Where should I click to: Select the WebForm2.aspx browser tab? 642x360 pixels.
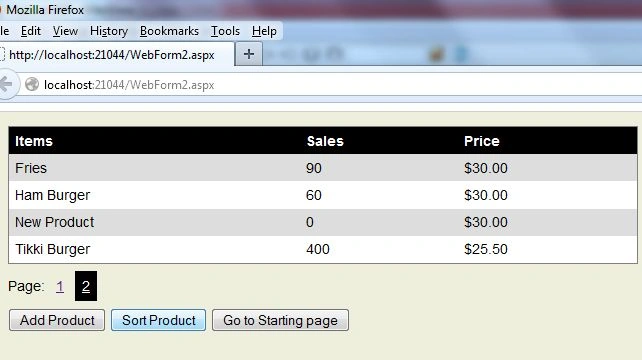tap(117, 54)
